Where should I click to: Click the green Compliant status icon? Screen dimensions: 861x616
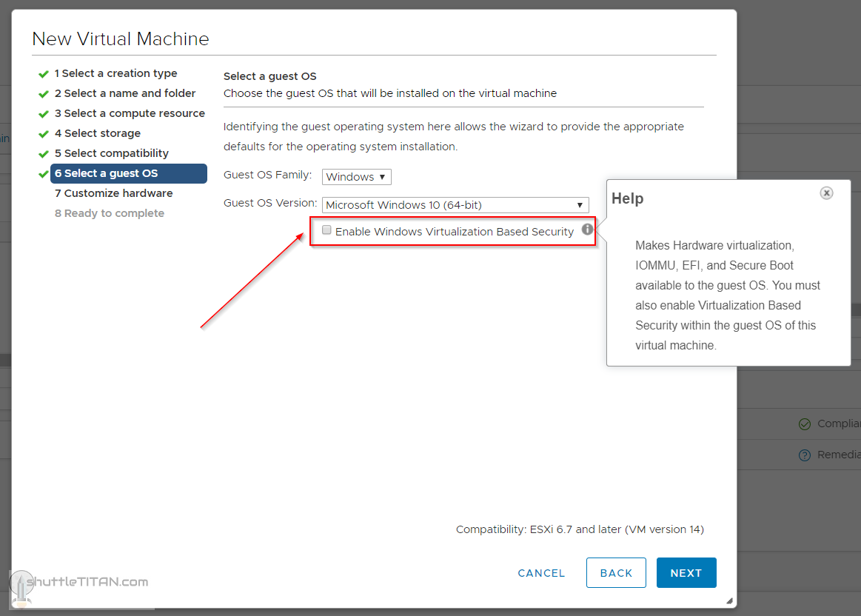[805, 424]
